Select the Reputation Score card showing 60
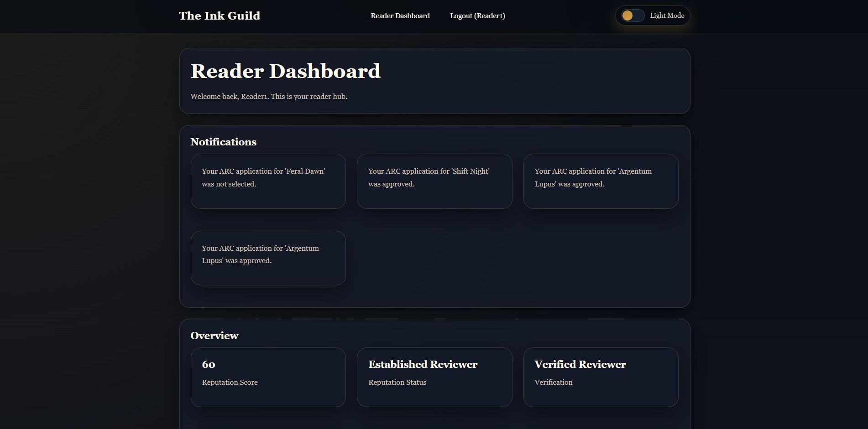868x429 pixels. pyautogui.click(x=268, y=377)
